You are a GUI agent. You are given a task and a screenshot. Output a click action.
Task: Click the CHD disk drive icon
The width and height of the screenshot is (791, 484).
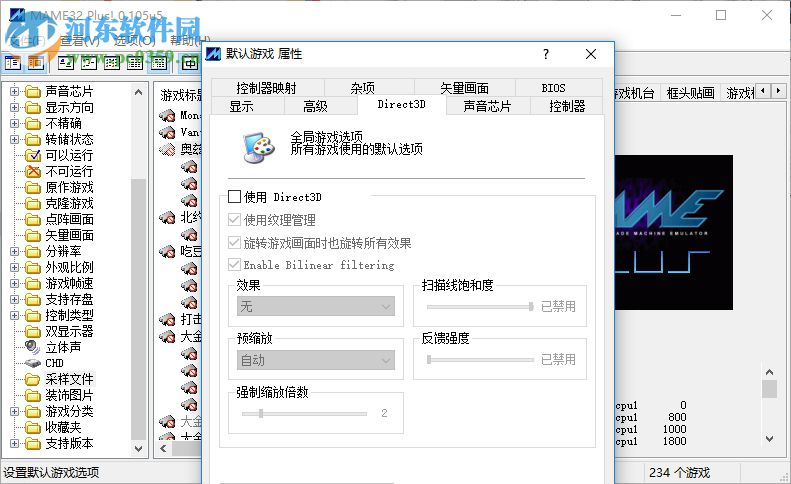point(33,363)
